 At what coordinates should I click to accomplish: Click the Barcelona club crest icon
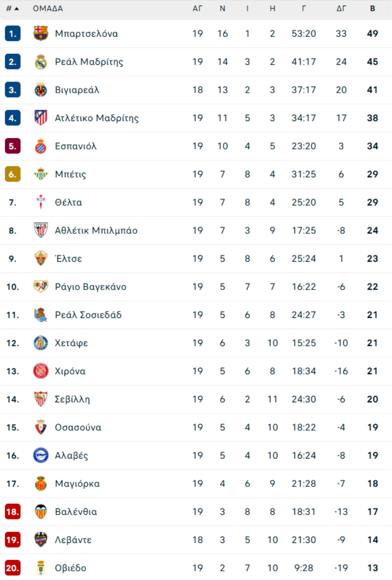tap(41, 34)
